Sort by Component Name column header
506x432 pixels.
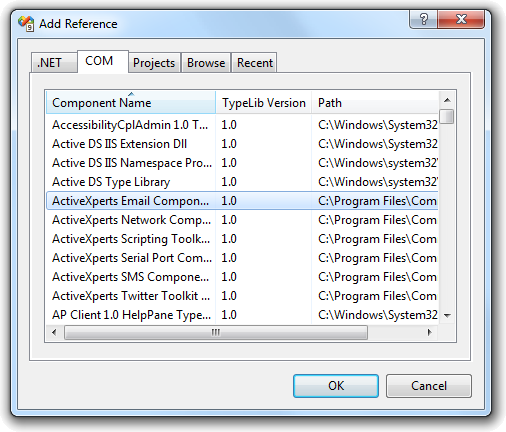tap(131, 103)
